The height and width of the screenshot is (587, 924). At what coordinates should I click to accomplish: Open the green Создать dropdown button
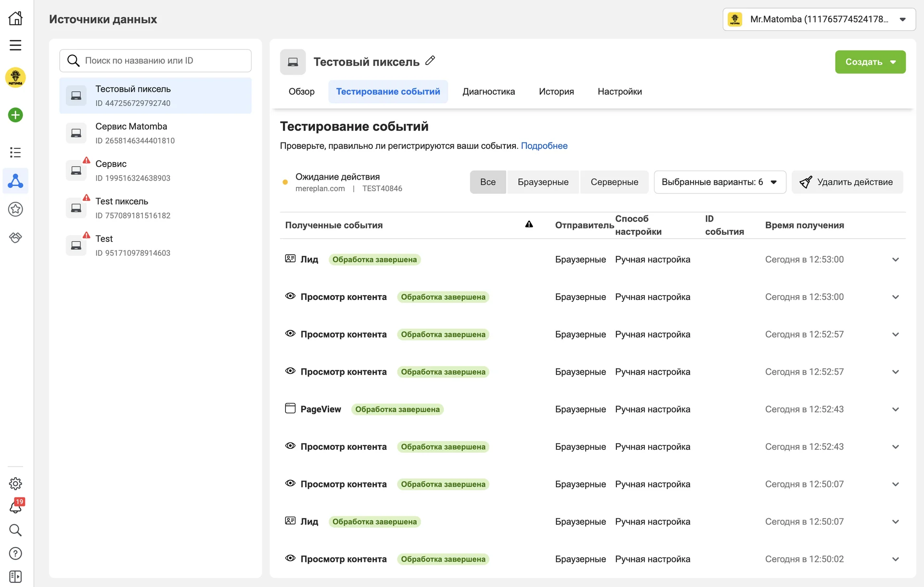[870, 62]
